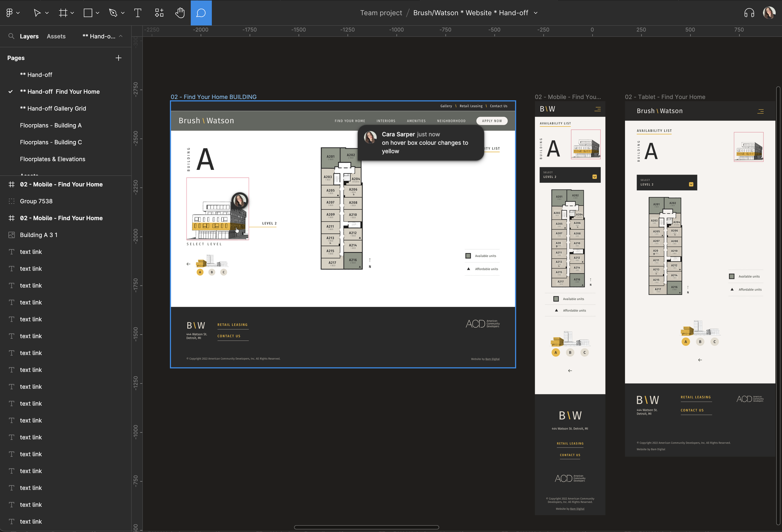The height and width of the screenshot is (532, 782).
Task: Switch to the Assets tab
Action: (56, 36)
